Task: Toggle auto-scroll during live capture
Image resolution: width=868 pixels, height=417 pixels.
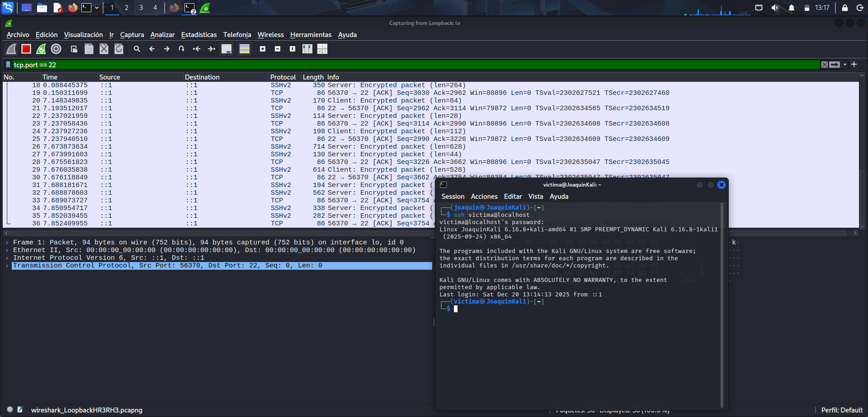Action: [x=226, y=49]
